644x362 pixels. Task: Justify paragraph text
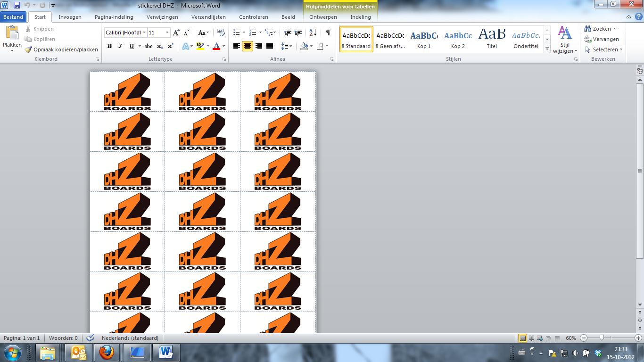click(269, 46)
